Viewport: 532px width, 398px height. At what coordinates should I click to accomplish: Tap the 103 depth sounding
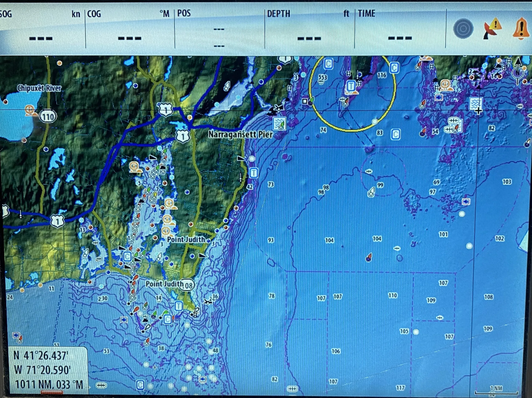coord(507,182)
